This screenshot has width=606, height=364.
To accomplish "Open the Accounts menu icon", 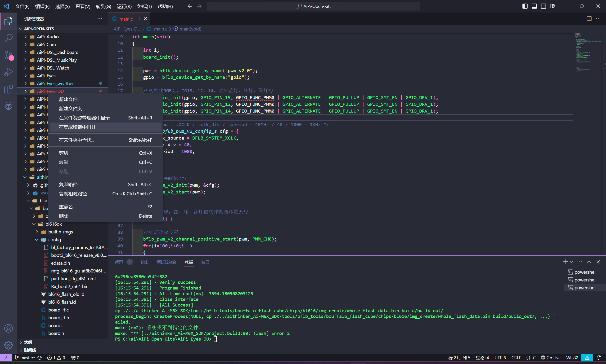I will point(8,328).
